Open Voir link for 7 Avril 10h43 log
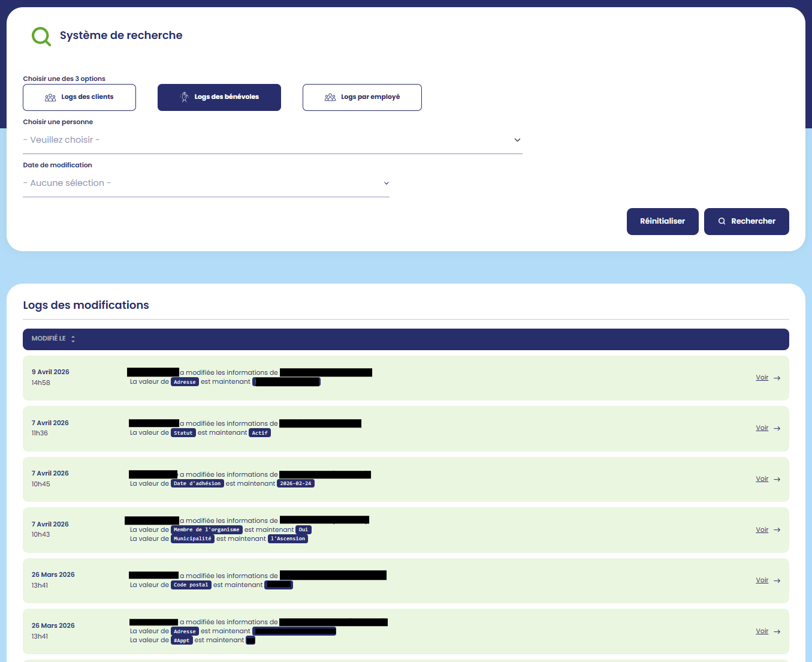Screen dimensions: 812x662 coord(762,530)
